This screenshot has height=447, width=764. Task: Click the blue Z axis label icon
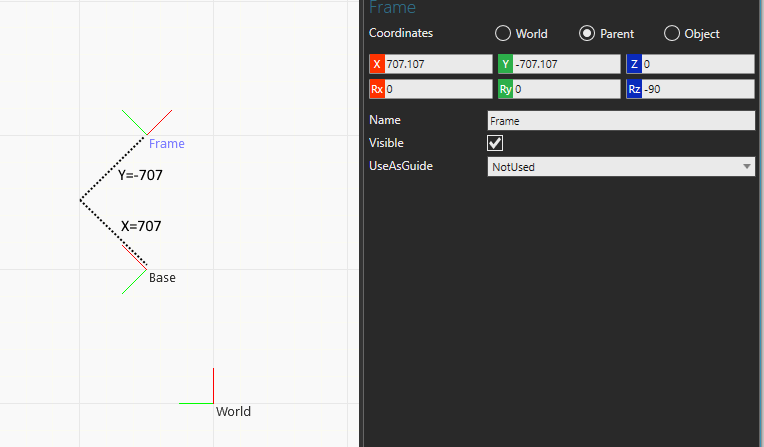[635, 64]
